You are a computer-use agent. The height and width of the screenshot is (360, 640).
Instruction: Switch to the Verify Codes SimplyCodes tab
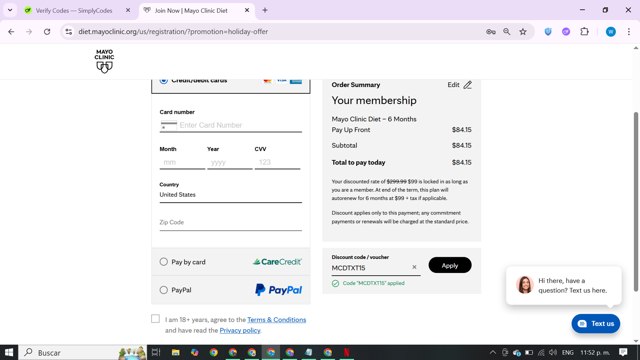coord(74,10)
